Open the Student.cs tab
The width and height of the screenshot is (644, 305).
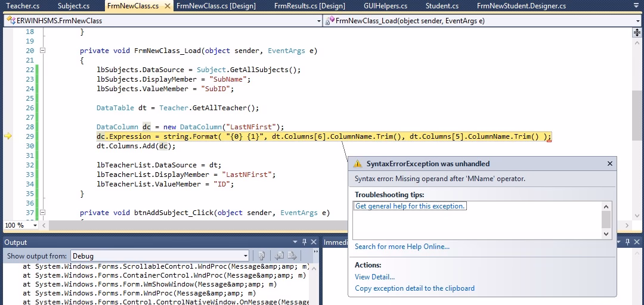pyautogui.click(x=442, y=6)
